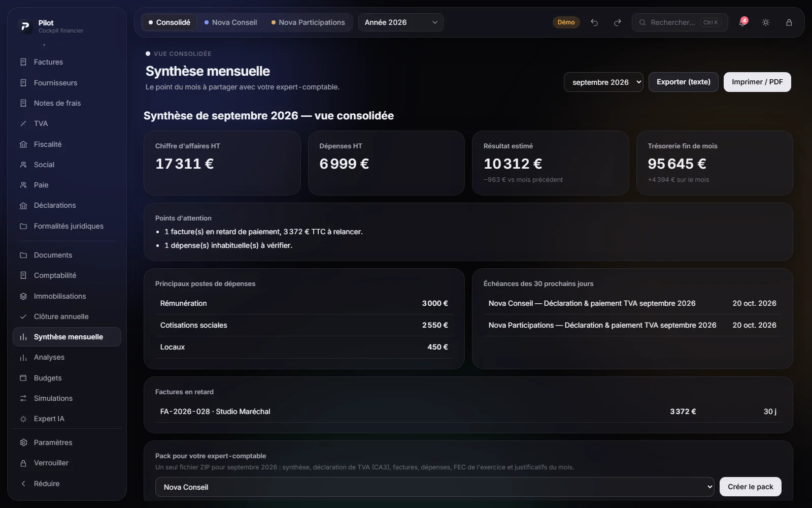Switch to the Consolidé view tab
812x508 pixels.
click(x=169, y=22)
